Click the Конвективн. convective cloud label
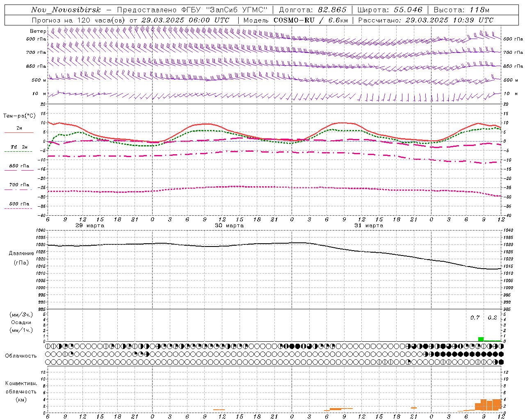Viewport: 525px width, 420px height. point(21,383)
